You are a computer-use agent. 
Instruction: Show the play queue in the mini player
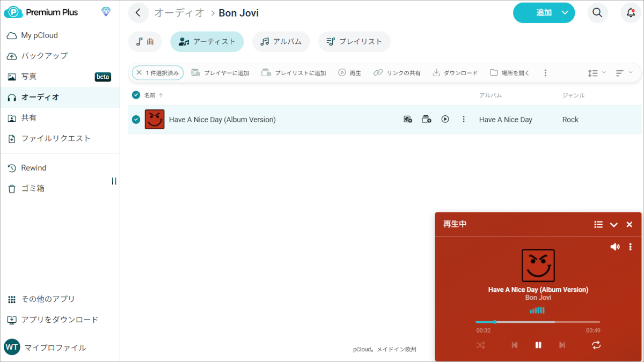coord(598,224)
